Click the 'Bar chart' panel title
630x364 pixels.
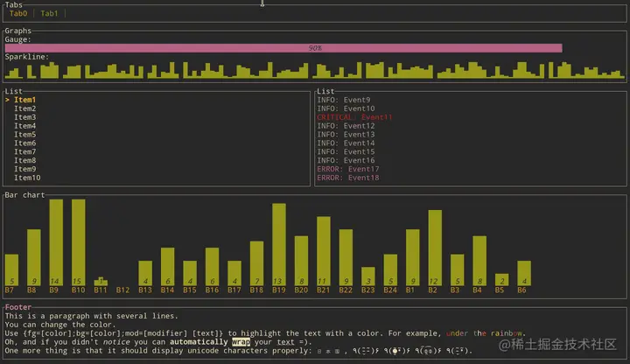click(24, 195)
